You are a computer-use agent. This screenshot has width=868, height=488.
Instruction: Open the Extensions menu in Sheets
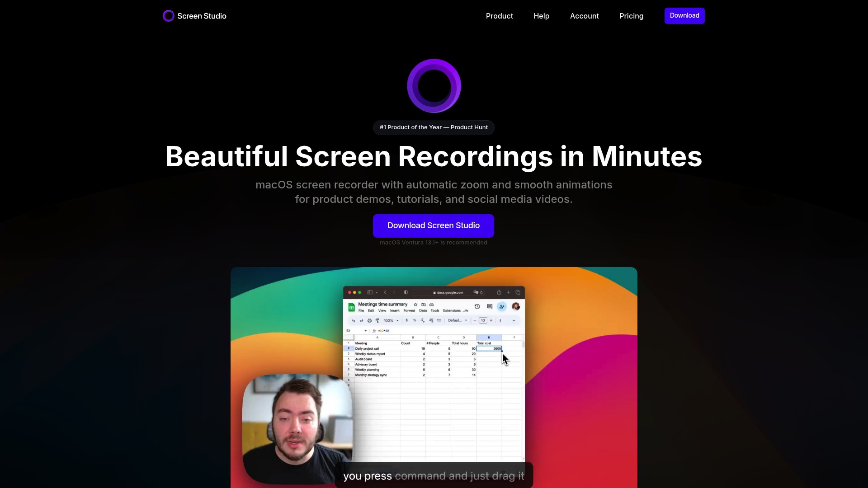[452, 311]
